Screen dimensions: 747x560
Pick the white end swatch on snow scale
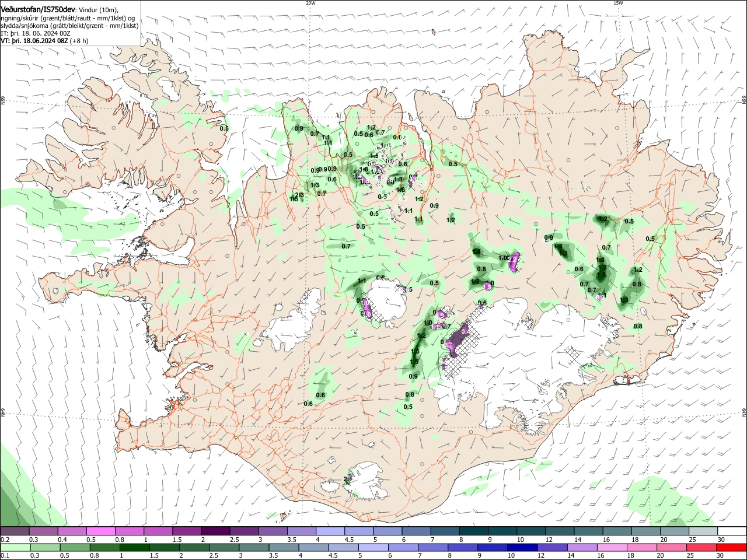tap(732, 531)
